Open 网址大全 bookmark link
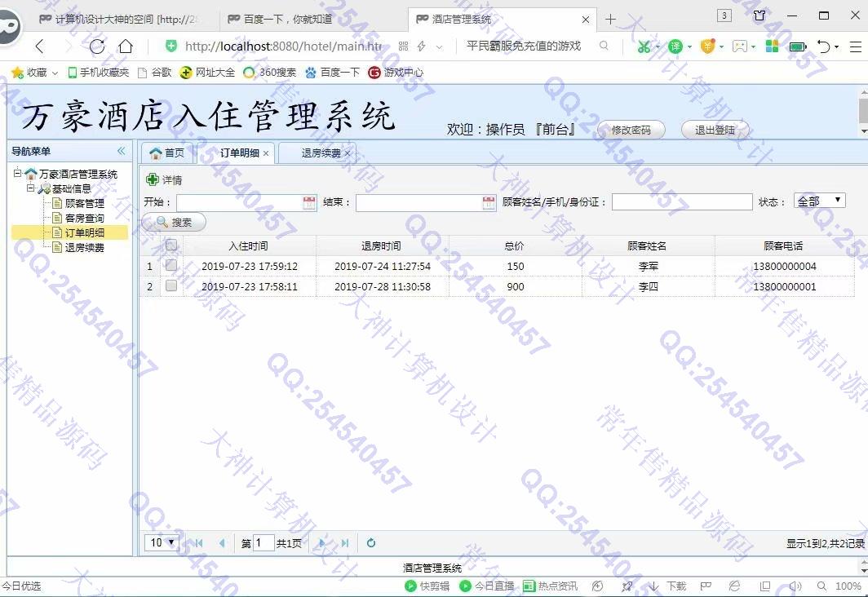The width and height of the screenshot is (868, 597). [x=207, y=73]
